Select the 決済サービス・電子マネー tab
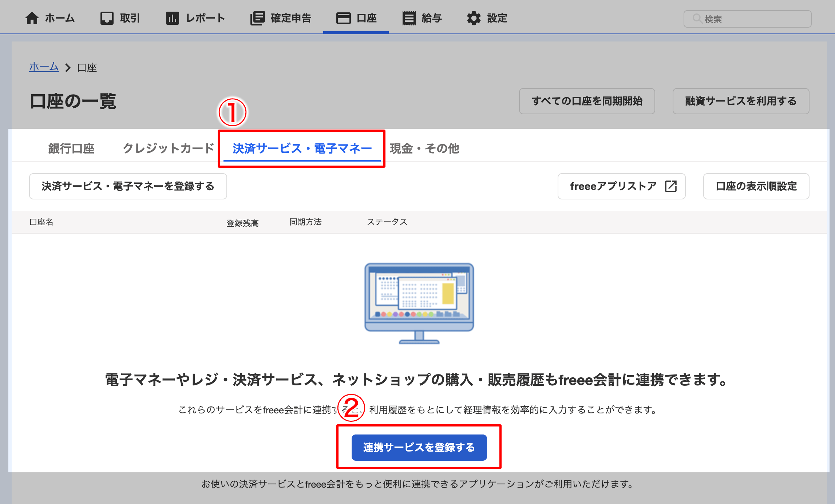This screenshot has width=835, height=504. (302, 148)
